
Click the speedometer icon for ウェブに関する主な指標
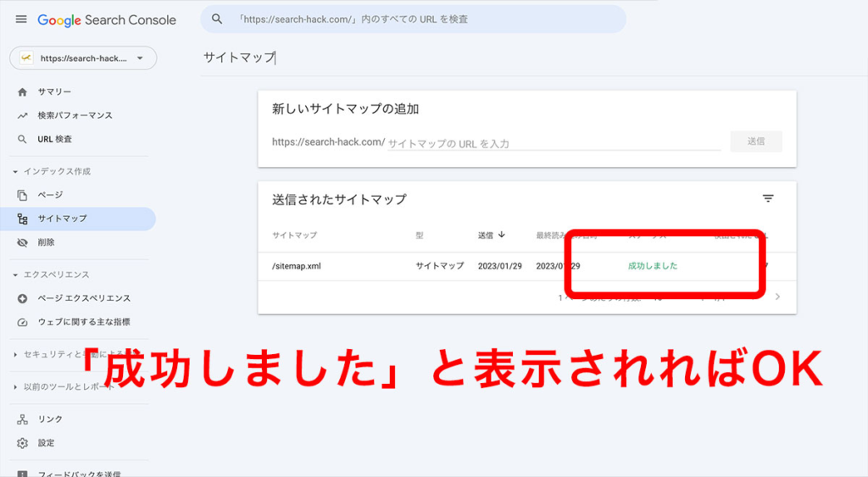click(x=22, y=323)
